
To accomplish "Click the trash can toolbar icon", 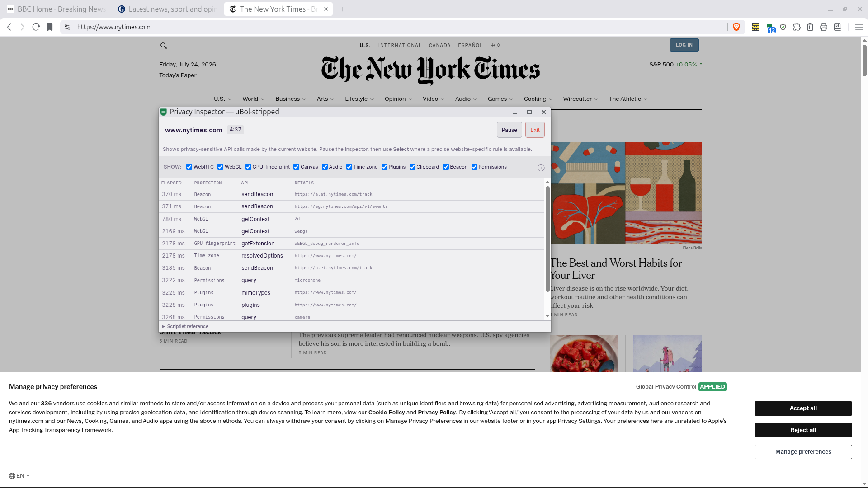I will click(x=810, y=27).
